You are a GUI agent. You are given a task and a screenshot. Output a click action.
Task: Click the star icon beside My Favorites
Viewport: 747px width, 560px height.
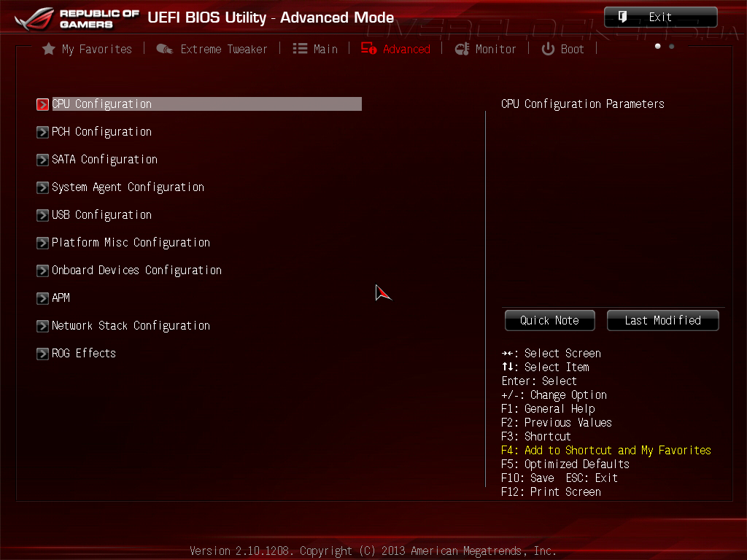pos(49,49)
